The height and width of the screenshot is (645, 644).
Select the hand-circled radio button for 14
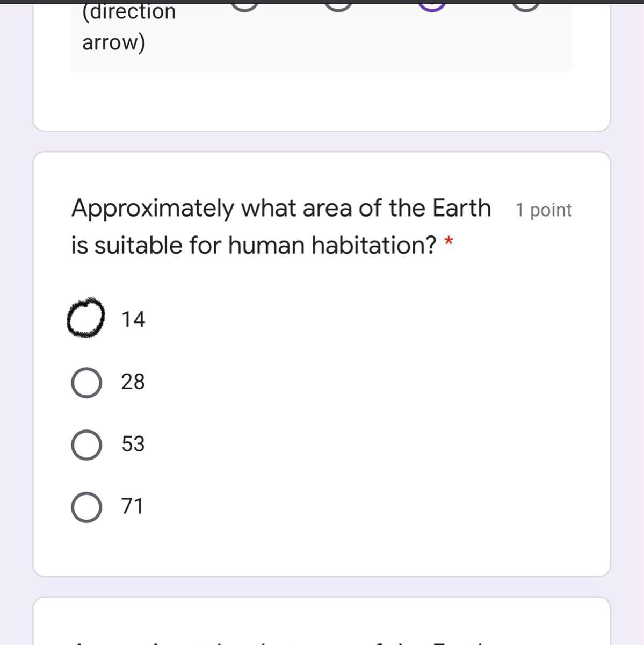coord(86,318)
